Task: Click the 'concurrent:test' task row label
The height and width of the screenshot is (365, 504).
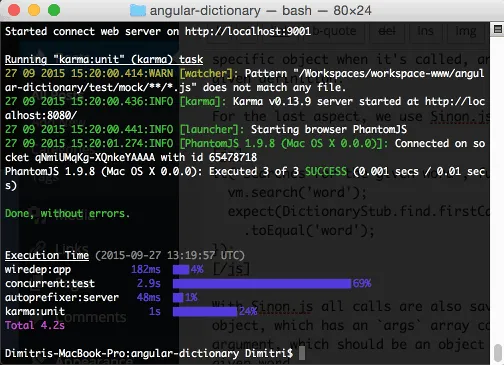Action: [50, 283]
